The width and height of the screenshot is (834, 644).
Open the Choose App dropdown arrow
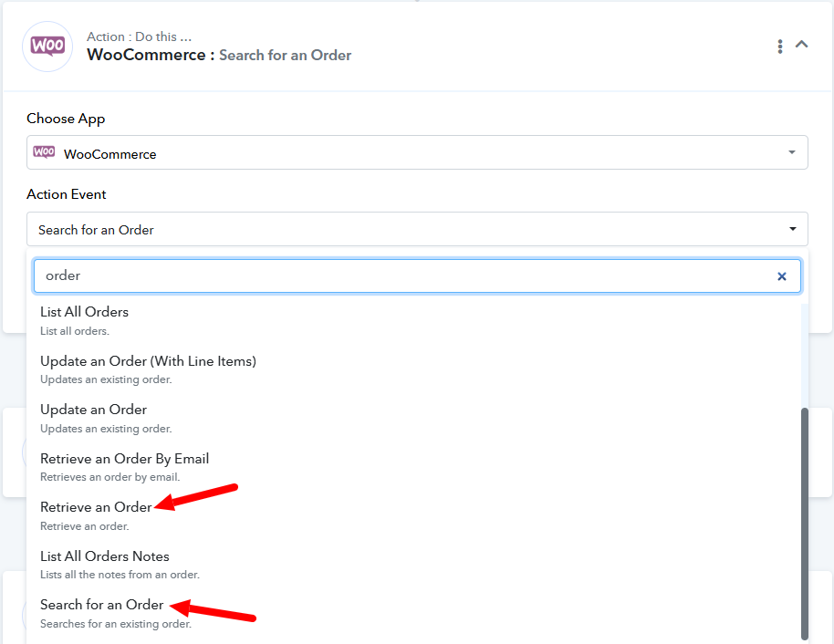[791, 152]
